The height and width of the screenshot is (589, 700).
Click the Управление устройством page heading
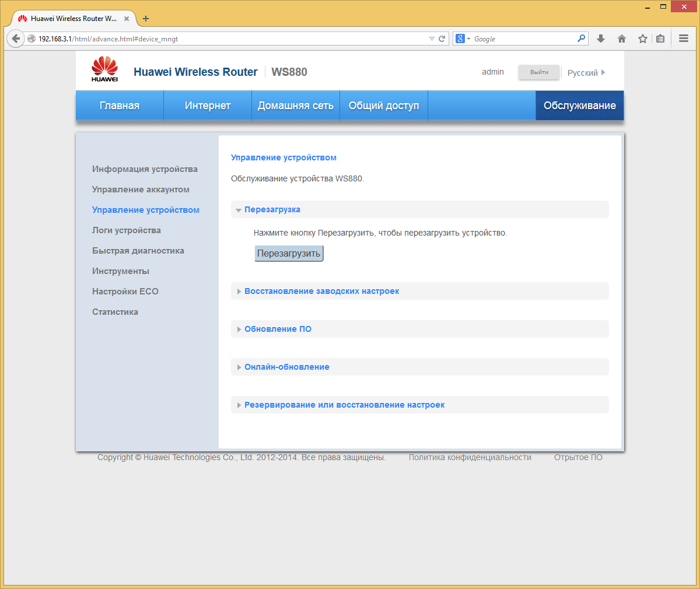283,157
